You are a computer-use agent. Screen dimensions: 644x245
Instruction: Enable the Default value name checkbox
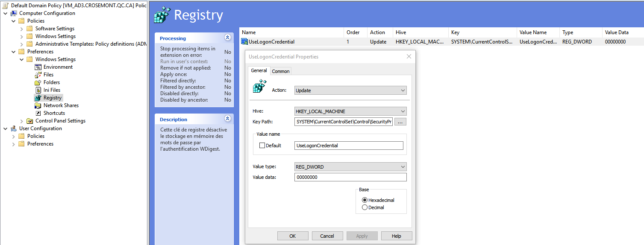tap(262, 146)
